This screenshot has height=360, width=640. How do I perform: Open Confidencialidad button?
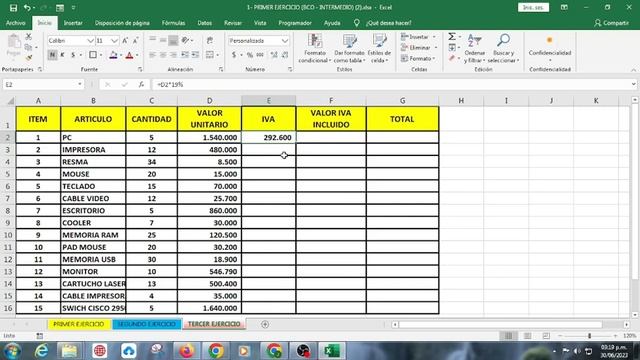click(x=550, y=48)
